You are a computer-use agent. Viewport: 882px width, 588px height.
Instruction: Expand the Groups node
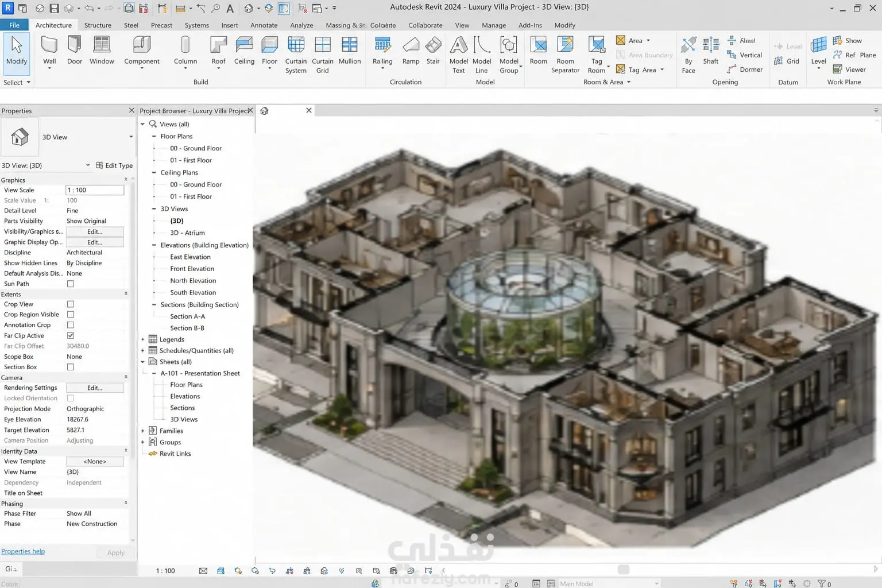coord(143,442)
